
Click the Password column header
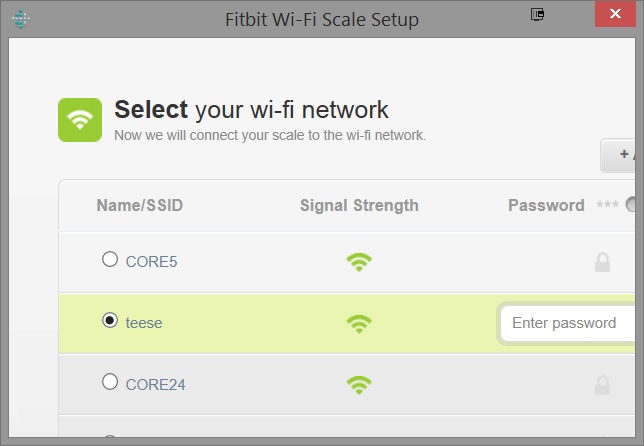coord(546,206)
